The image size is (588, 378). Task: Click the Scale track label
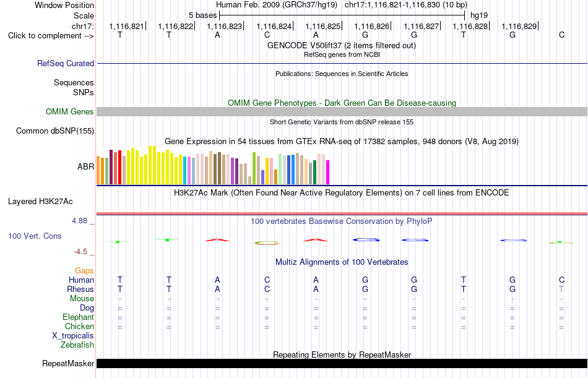(x=84, y=15)
